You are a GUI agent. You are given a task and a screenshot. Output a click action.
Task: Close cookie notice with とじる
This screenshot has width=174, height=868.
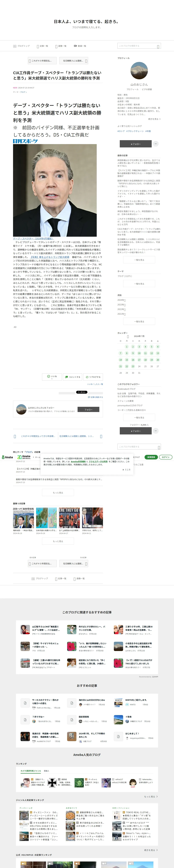126,469
